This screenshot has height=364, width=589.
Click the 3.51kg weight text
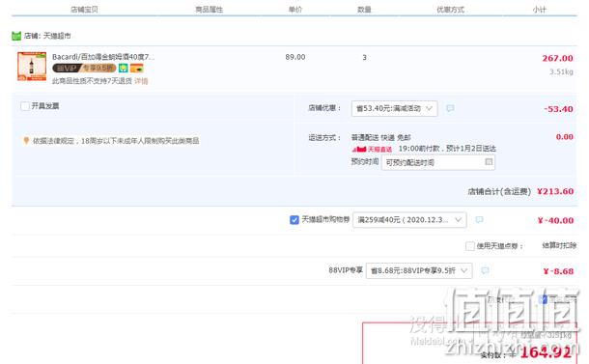561,71
